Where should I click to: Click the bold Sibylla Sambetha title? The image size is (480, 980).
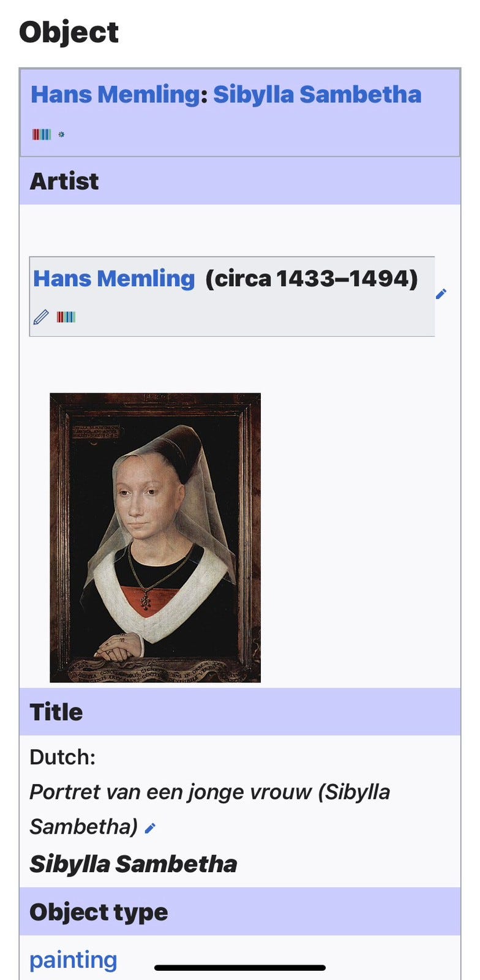133,864
